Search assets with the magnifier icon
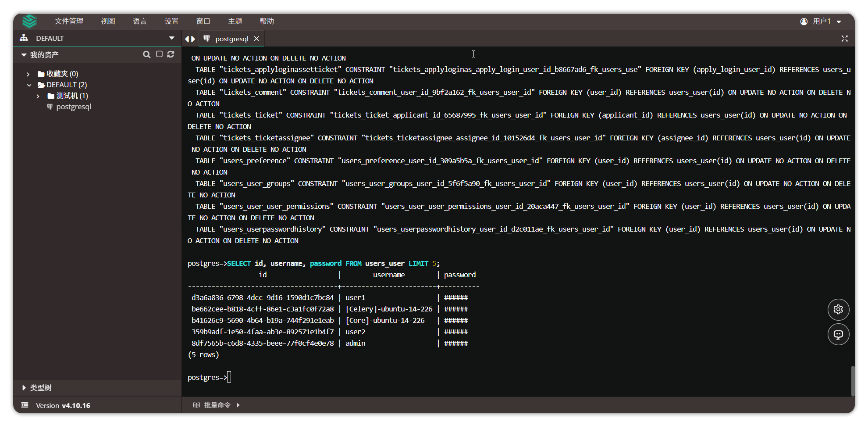 click(x=146, y=54)
